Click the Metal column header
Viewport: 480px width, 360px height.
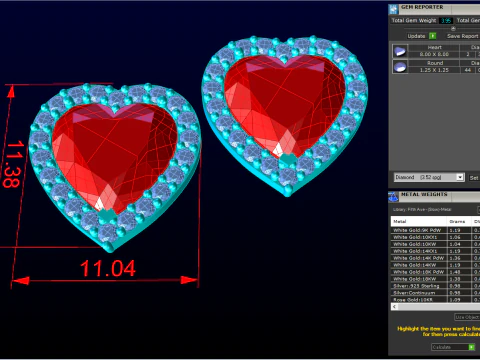(x=419, y=221)
